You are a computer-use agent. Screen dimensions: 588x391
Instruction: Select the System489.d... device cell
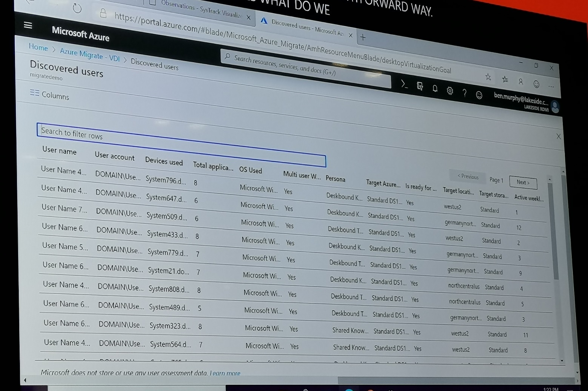tap(169, 307)
